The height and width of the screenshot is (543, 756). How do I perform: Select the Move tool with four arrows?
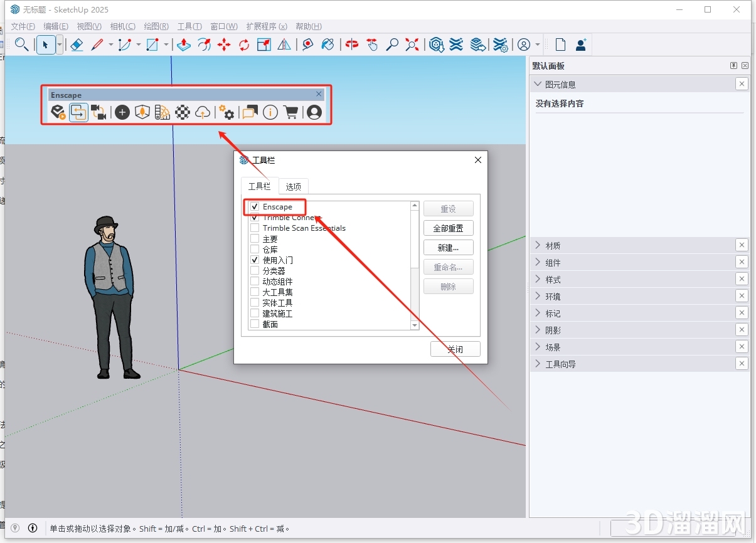click(x=224, y=45)
